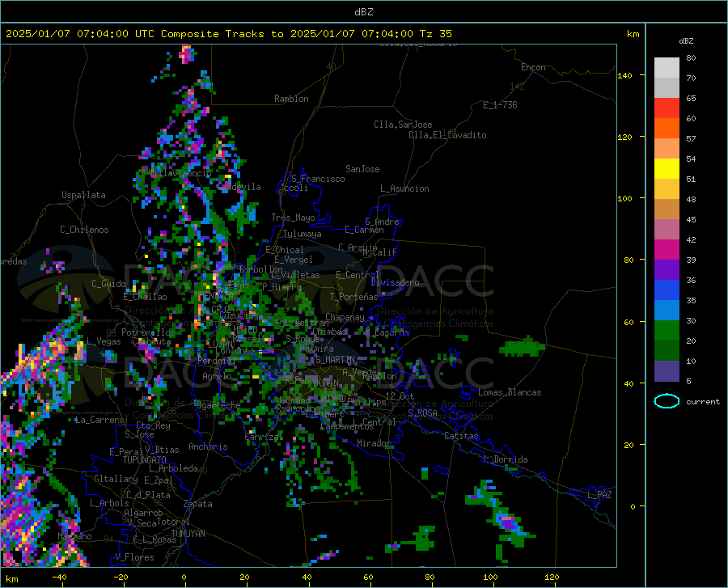This screenshot has height=588, width=728.
Task: Click the Ramblon location label
Action: pos(291,99)
